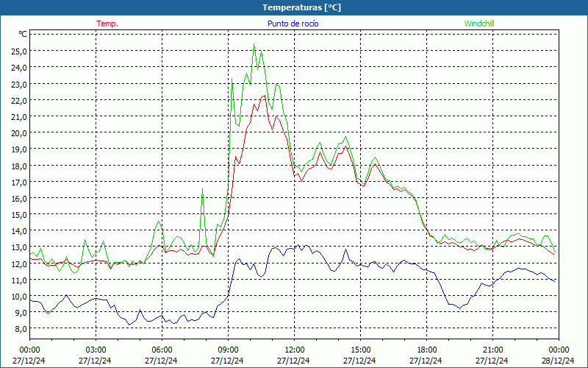588x368 pixels.
Task: Click the red 'Temp.' legend label
Action: tap(107, 24)
